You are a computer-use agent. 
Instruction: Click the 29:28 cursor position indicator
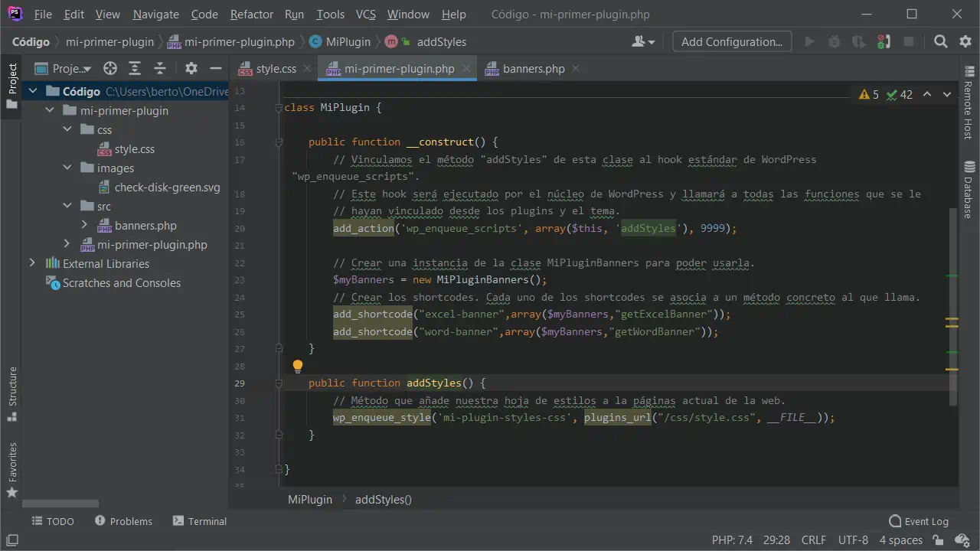[x=776, y=540]
